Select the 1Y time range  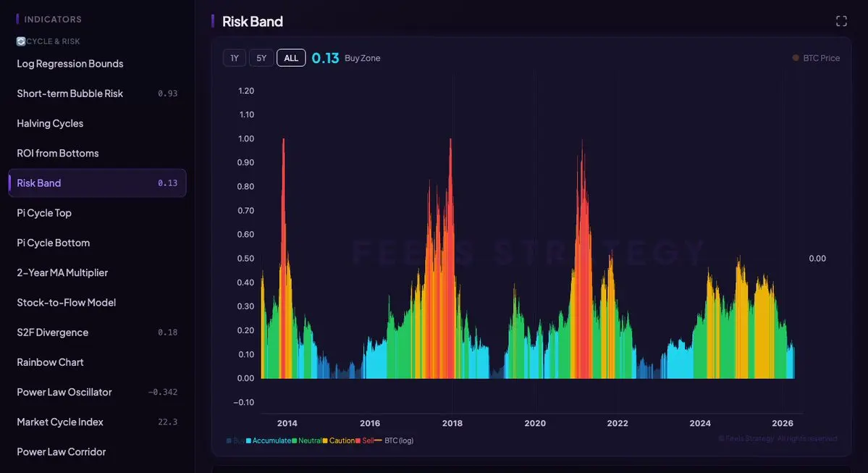point(235,58)
